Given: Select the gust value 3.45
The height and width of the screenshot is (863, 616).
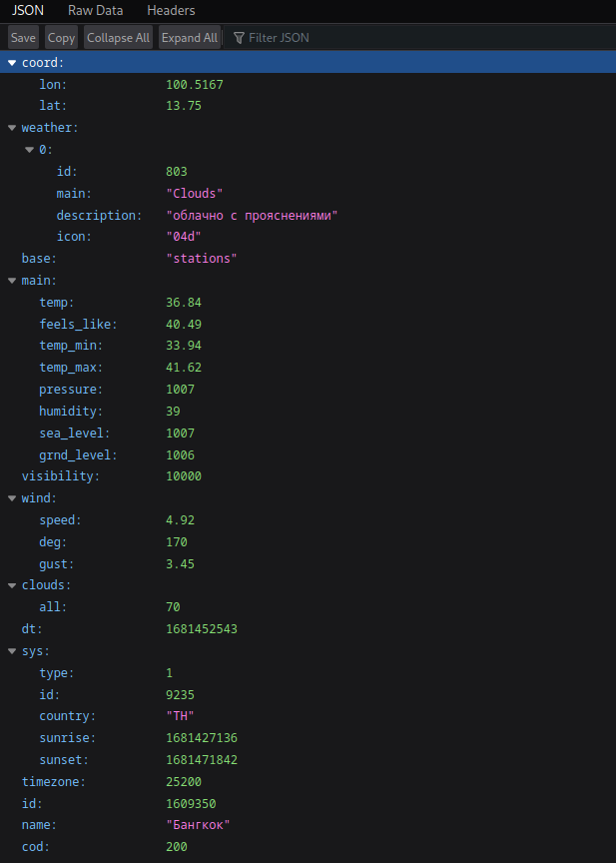Looking at the screenshot, I should click(x=181, y=564).
